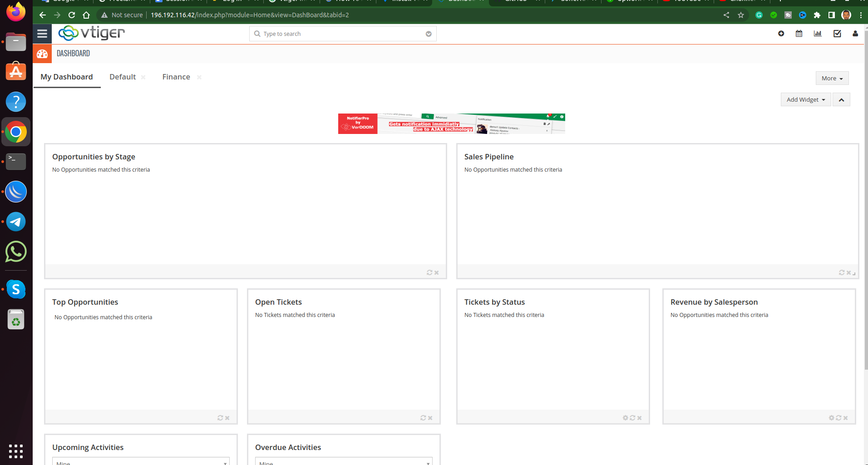Image resolution: width=868 pixels, height=465 pixels.
Task: Open the Overdue Activities Mine dropdown
Action: coord(344,461)
